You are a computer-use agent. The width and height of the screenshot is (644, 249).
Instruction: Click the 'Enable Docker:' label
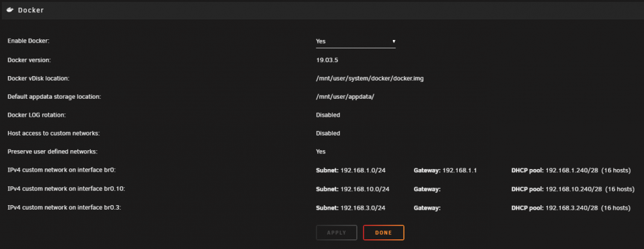(x=28, y=41)
